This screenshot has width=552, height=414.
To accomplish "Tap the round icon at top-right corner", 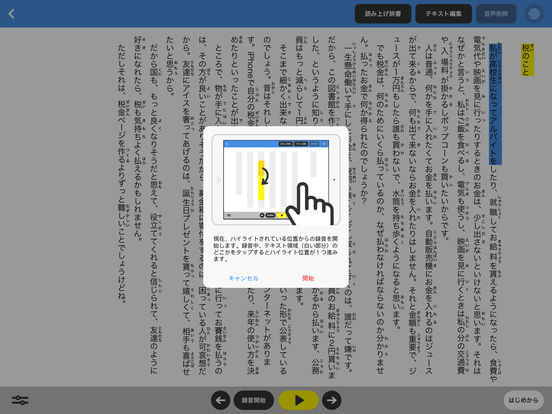I will click(x=534, y=14).
